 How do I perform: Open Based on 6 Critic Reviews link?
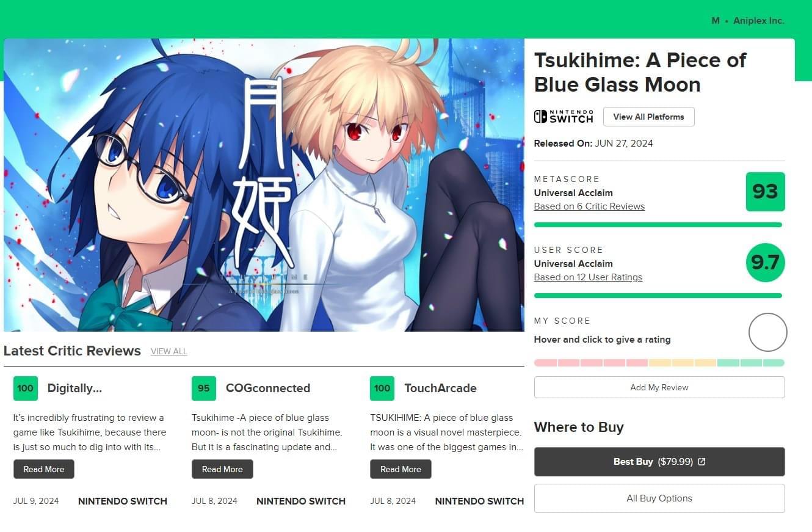[589, 206]
